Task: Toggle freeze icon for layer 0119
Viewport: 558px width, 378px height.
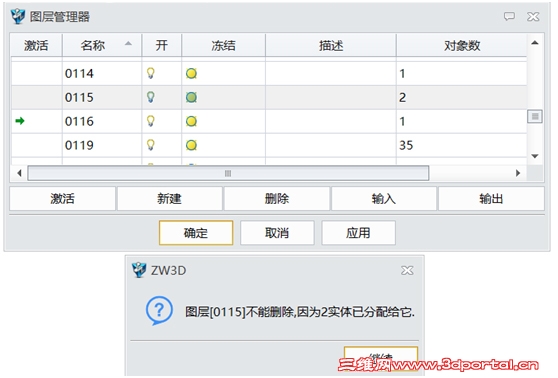Action: coord(191,145)
